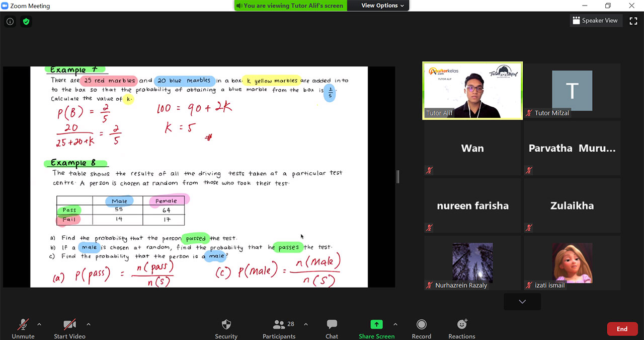Unmute the microphone
This screenshot has height=340, width=644.
point(23,328)
